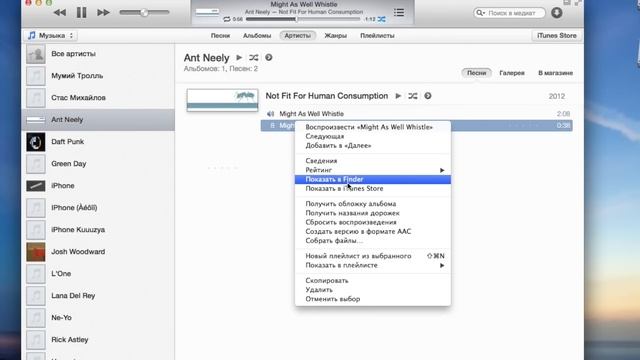Screen dimensions: 640x360
Task: Switch to the Жанры tab
Action: (336, 36)
